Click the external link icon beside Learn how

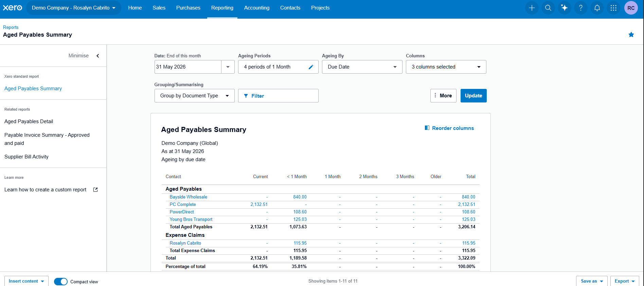(x=95, y=190)
